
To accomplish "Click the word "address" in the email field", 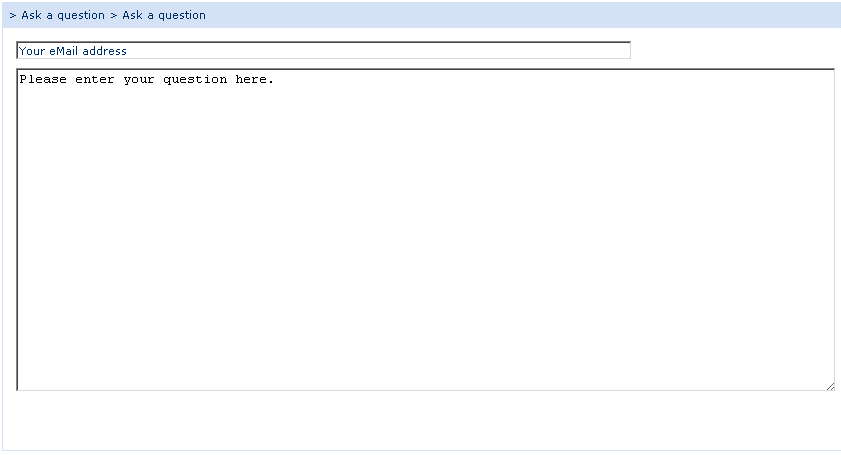I will (105, 51).
